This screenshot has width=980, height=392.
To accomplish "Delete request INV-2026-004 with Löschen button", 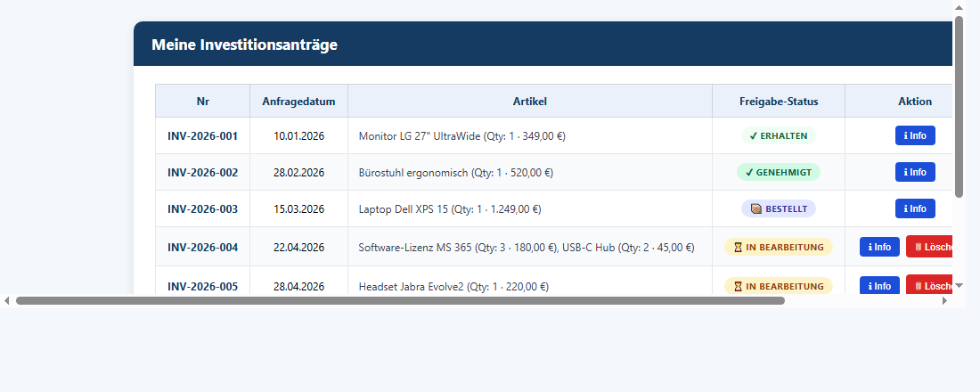I will point(929,247).
